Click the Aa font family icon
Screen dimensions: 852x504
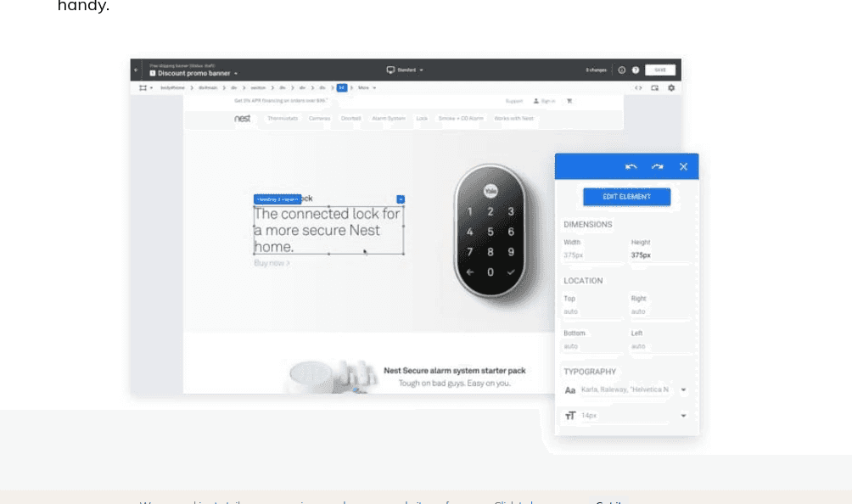coord(570,390)
